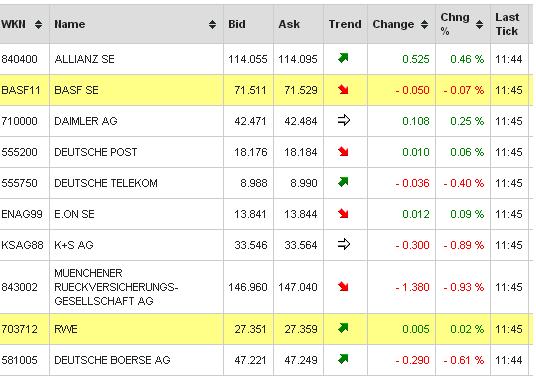Click WKN 581005

click(19, 360)
